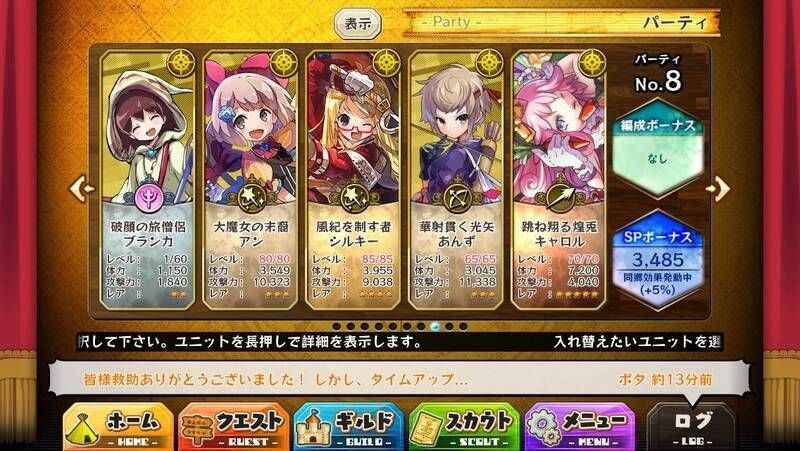800x451 pixels.
Task: Click the 表示 display button
Action: coord(358,24)
